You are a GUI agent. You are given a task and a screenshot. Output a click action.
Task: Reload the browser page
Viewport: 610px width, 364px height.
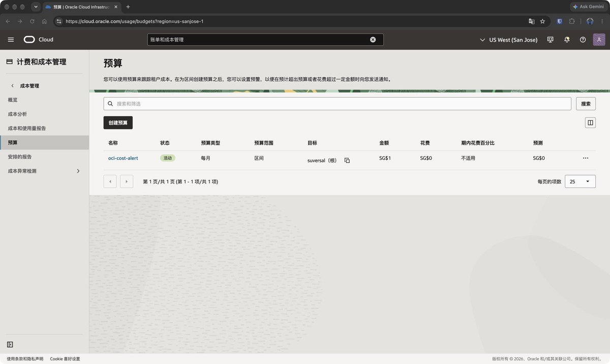32,21
